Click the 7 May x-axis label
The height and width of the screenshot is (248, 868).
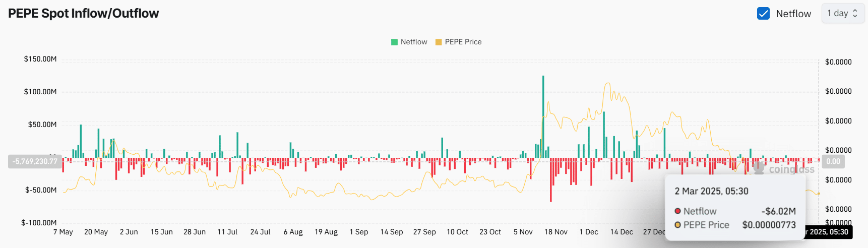63,232
